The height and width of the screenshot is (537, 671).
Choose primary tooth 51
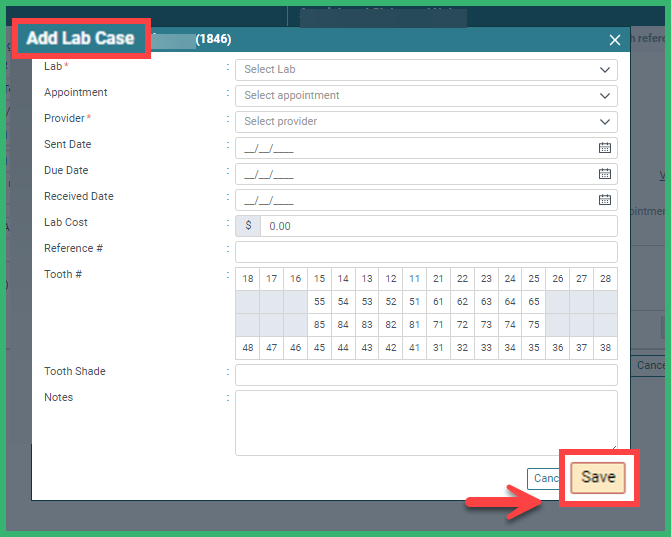tap(414, 302)
